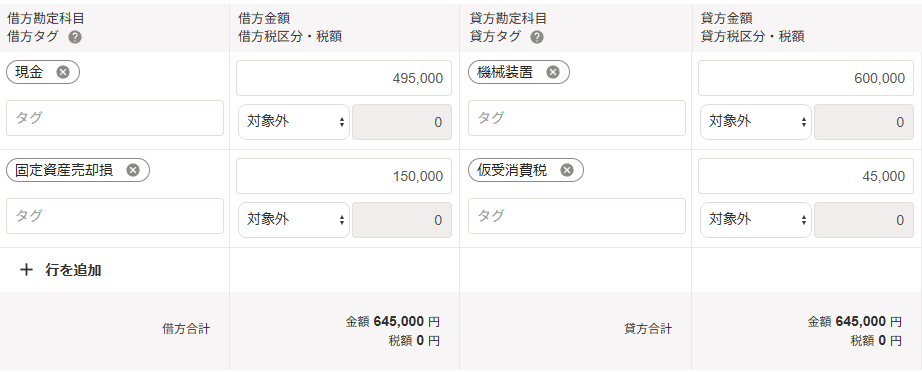This screenshot has height=372, width=922.
Task: Select the credit amount field showing 600,000
Action: coord(806,78)
